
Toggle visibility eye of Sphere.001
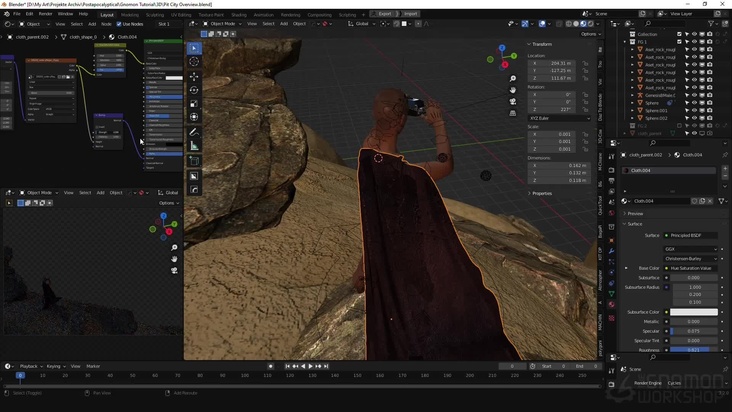[x=694, y=111]
